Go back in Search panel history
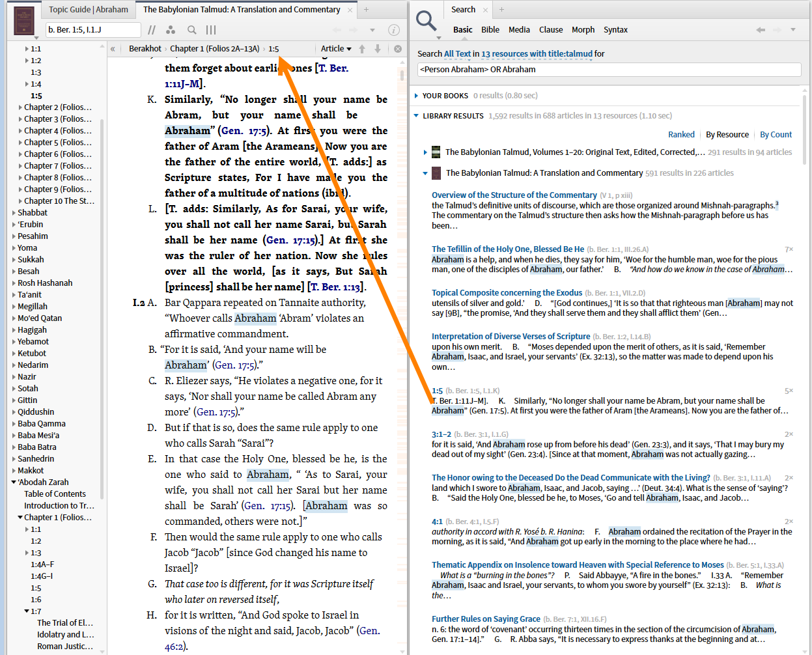Image resolution: width=812 pixels, height=655 pixels. pyautogui.click(x=760, y=30)
